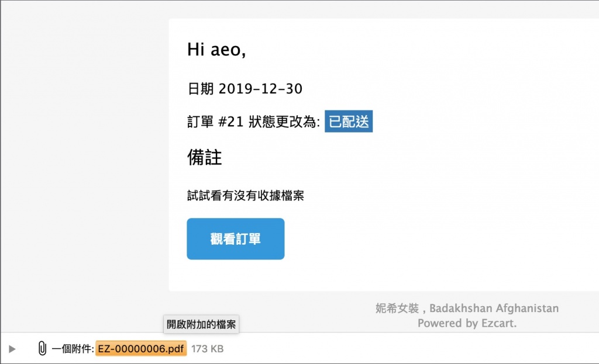Click gray margin left of email card
Screen dimensions: 599x364
click(x=82, y=175)
